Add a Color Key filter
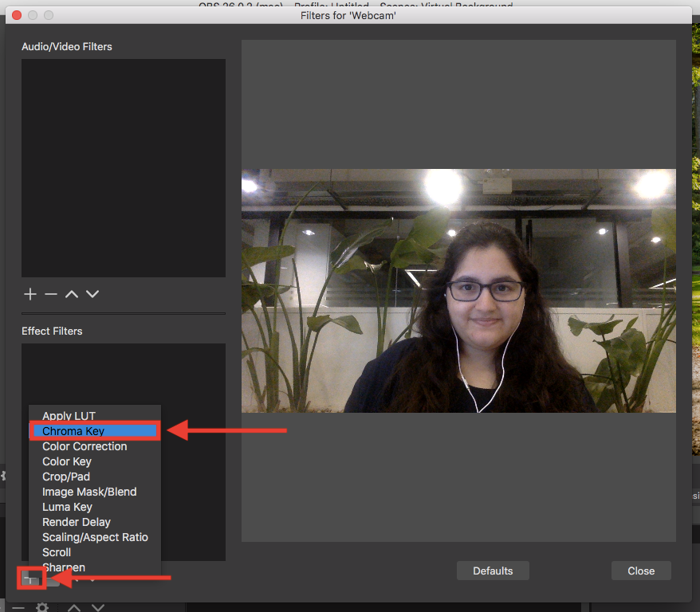 [67, 461]
